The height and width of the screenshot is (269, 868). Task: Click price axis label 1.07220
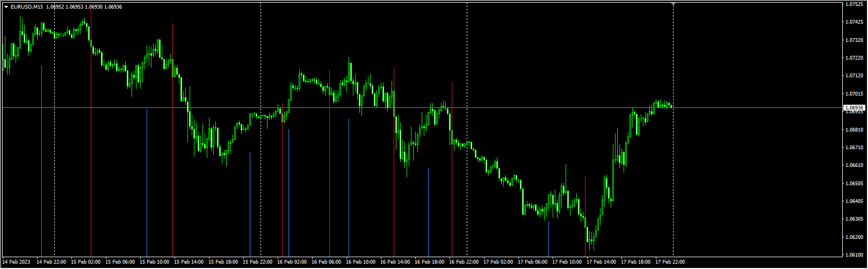(854, 58)
